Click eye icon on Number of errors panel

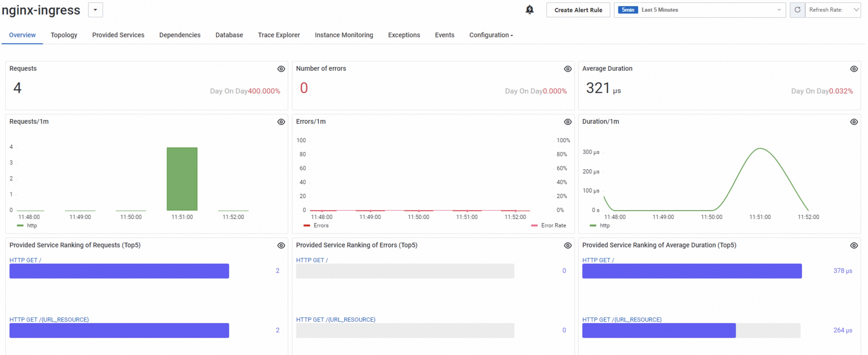[567, 69]
